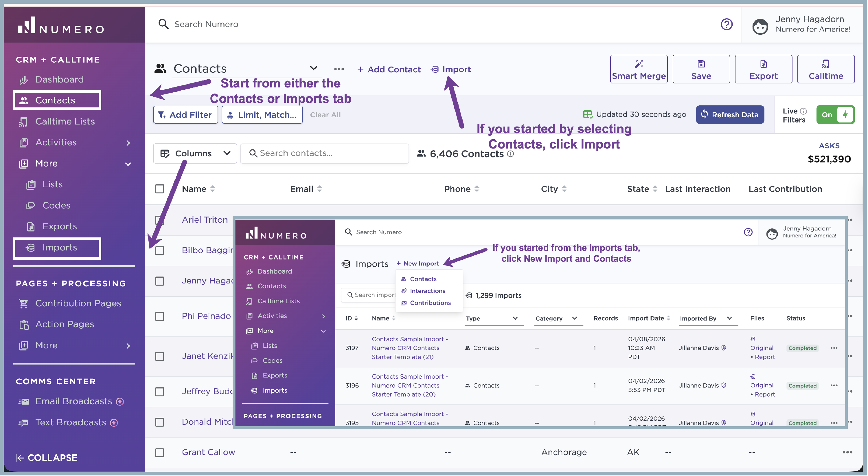The width and height of the screenshot is (868, 476).
Task: Click the Export icon button
Action: [763, 69]
